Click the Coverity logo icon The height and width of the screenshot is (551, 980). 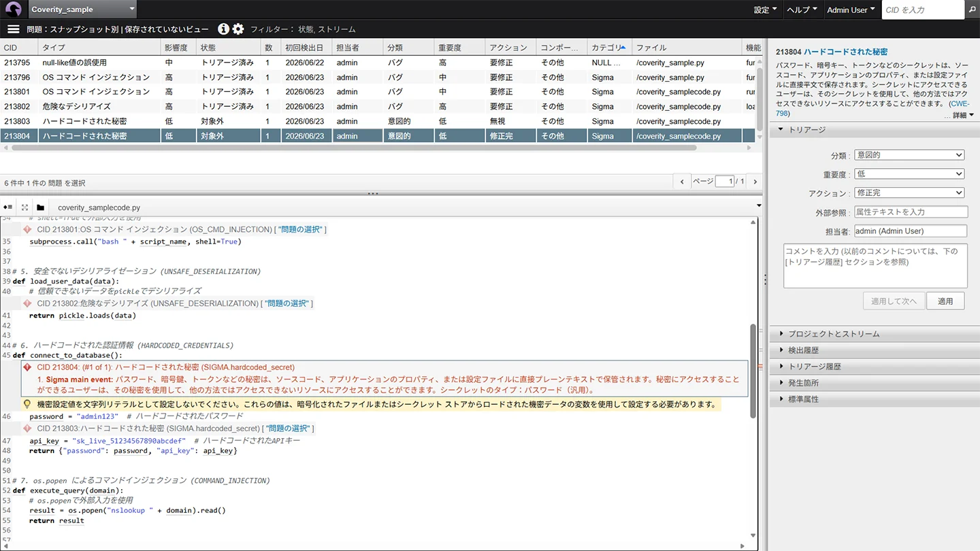pyautogui.click(x=13, y=10)
